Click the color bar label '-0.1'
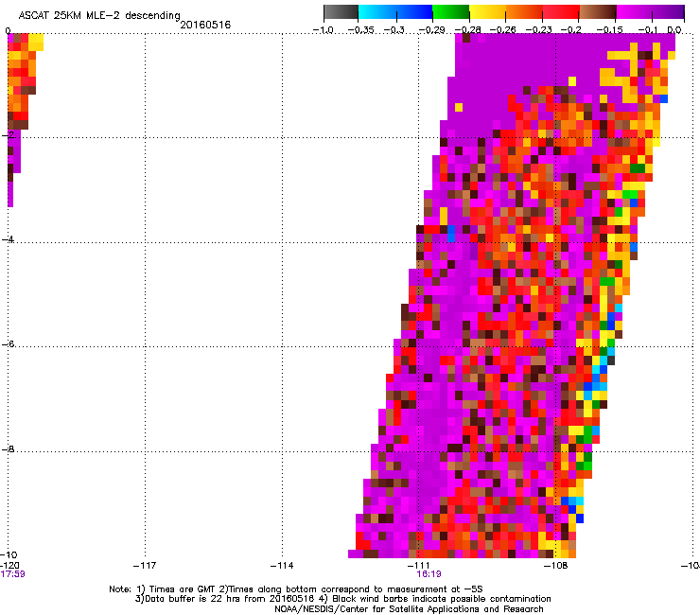The image size is (700, 615). point(647,30)
